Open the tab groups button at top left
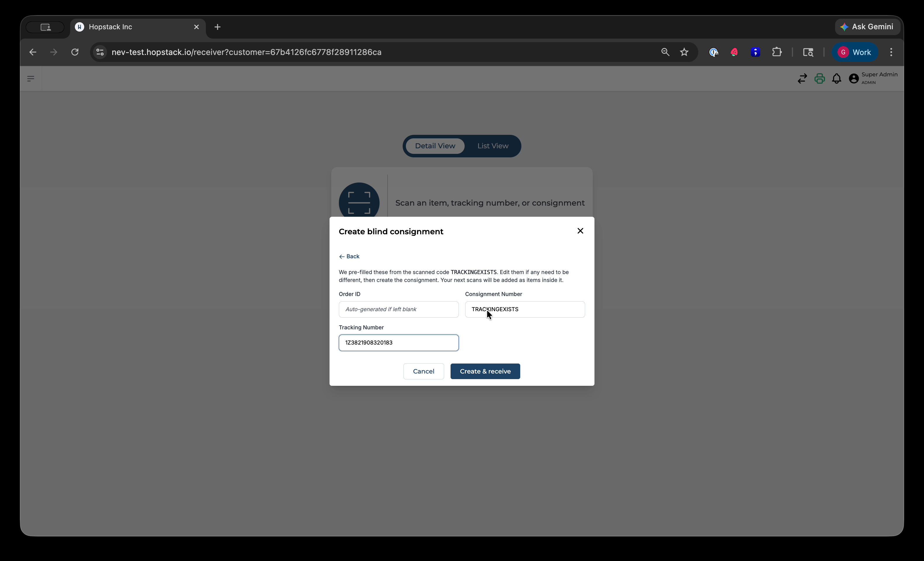Viewport: 924px width, 561px height. [x=45, y=27]
